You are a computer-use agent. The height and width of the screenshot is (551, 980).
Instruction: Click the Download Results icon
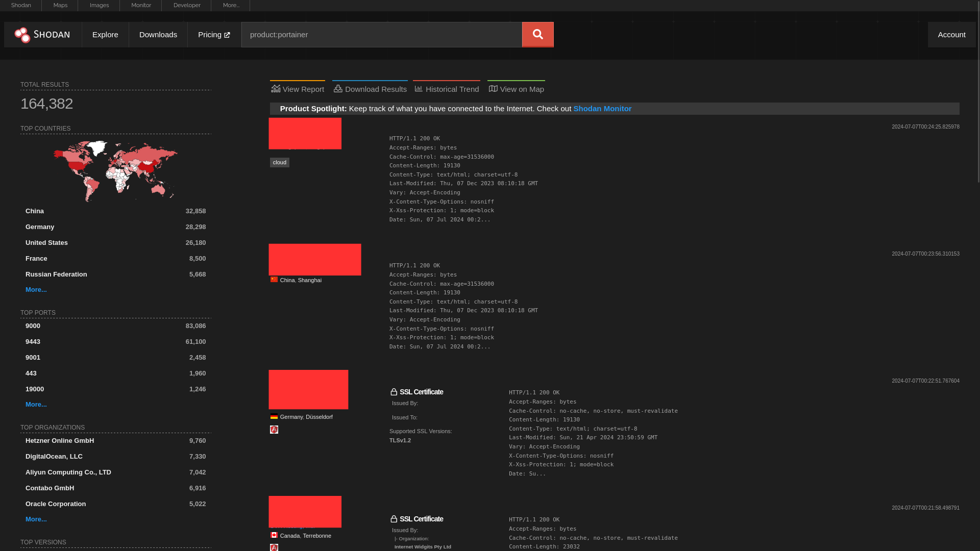338,89
